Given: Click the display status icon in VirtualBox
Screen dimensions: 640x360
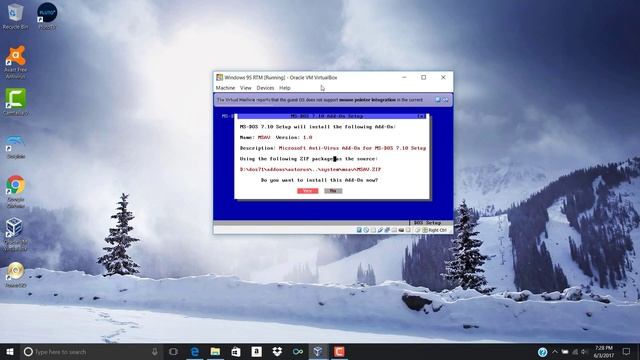Looking at the screenshot, I should 401,230.
